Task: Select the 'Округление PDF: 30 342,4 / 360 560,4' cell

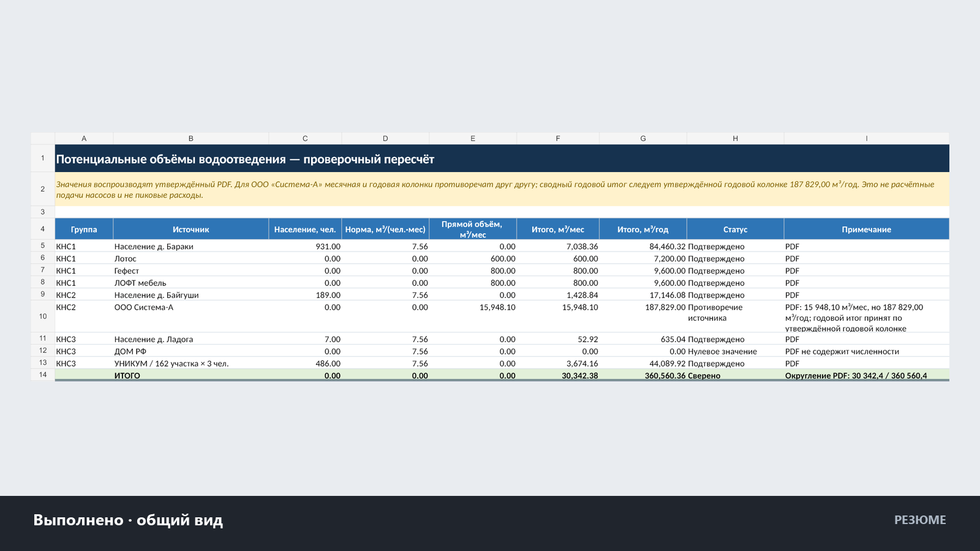Action: coord(867,375)
